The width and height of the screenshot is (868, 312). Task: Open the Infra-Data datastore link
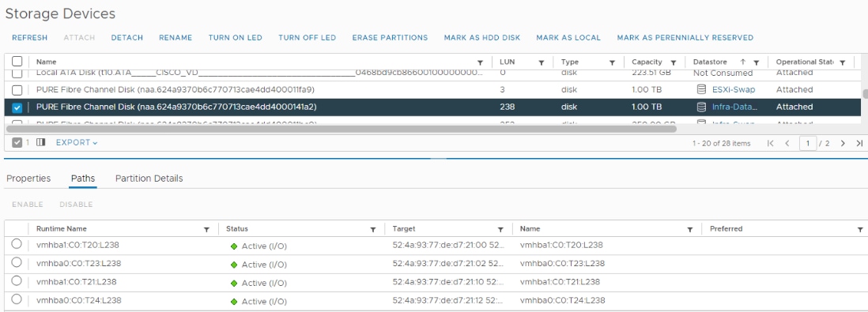(x=734, y=107)
